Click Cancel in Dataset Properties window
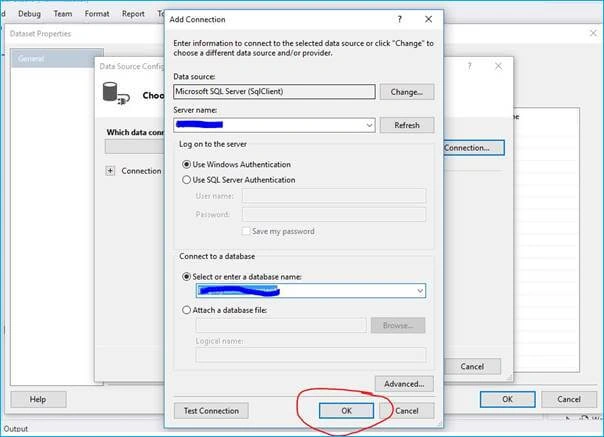This screenshot has height=437, width=604. (x=569, y=399)
